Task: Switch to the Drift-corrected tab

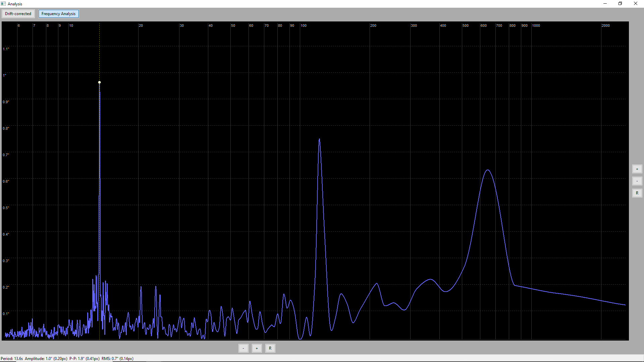Action: [x=18, y=14]
